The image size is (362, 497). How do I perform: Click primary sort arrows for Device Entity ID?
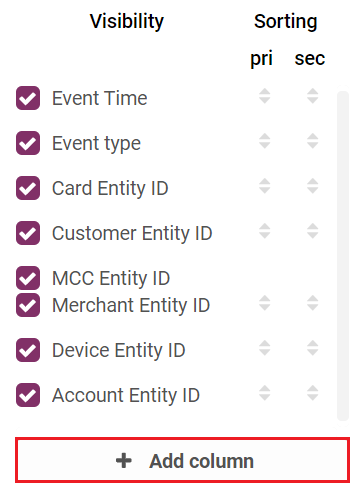tap(265, 348)
